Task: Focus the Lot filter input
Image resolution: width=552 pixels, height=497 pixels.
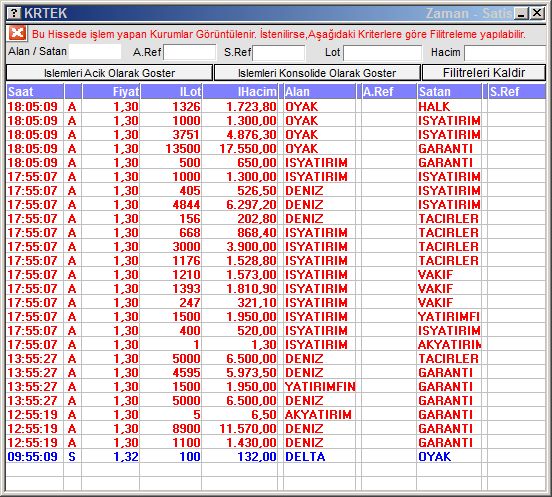Action: (382, 52)
